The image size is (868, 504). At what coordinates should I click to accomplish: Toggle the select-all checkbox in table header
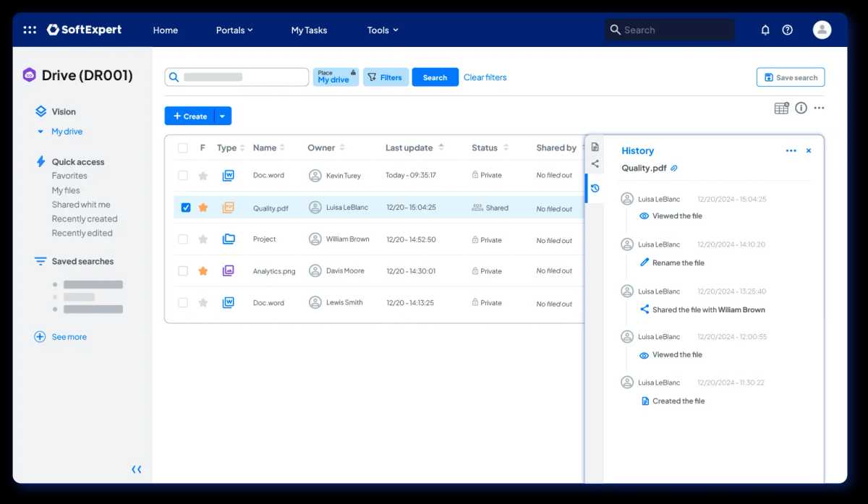tap(183, 148)
